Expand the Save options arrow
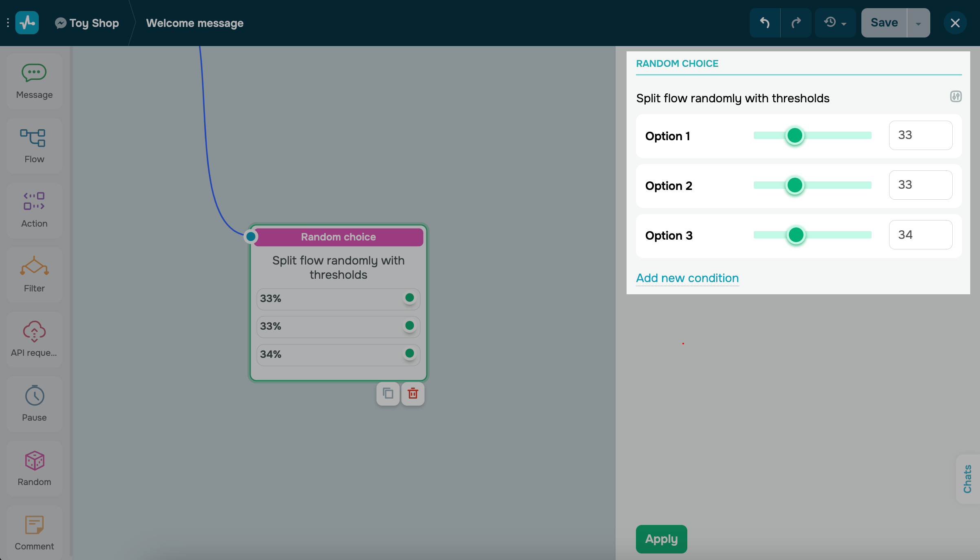 (918, 23)
